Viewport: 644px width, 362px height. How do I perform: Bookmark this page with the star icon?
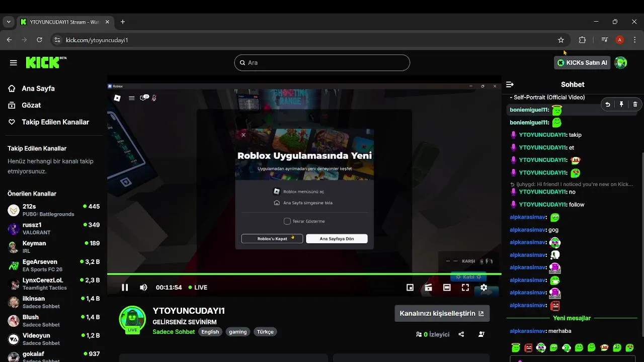(561, 40)
